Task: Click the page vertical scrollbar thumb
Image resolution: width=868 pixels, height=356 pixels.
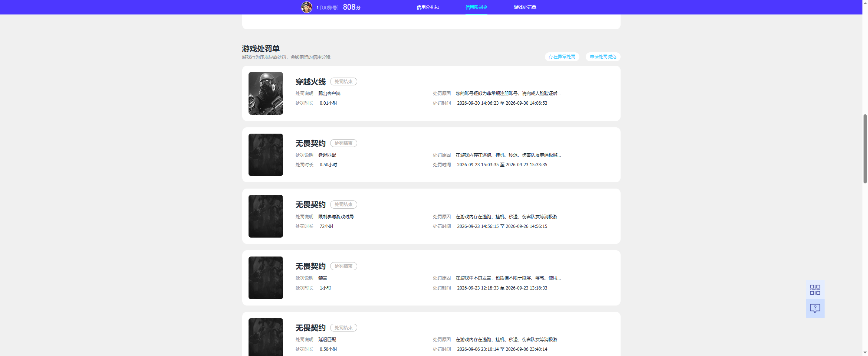Action: [865, 149]
